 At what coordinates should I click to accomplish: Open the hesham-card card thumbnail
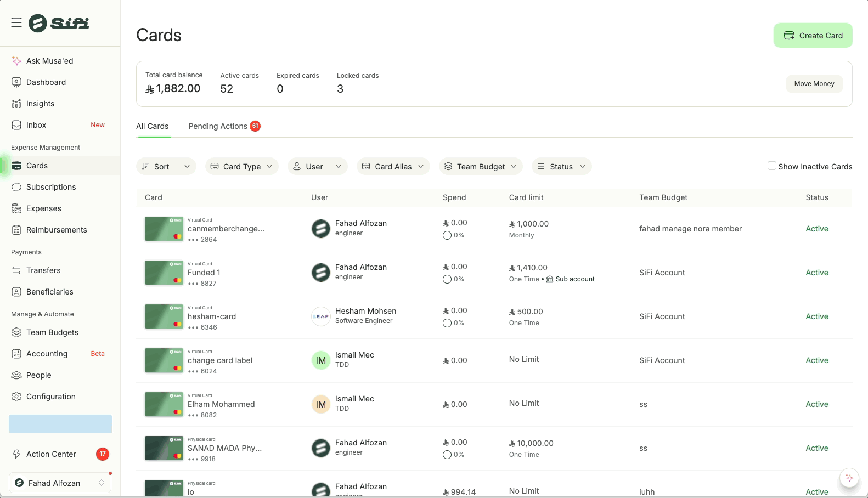click(x=164, y=317)
